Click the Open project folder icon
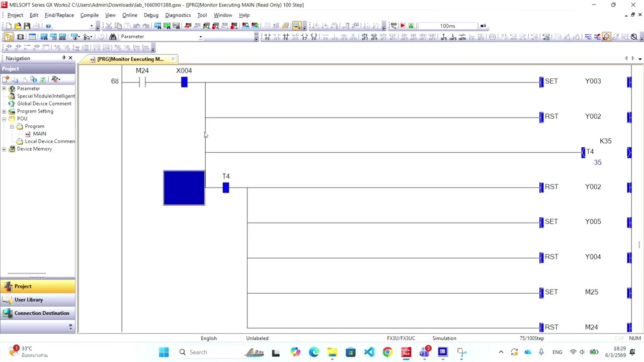The width and height of the screenshot is (644, 362). [x=18, y=26]
